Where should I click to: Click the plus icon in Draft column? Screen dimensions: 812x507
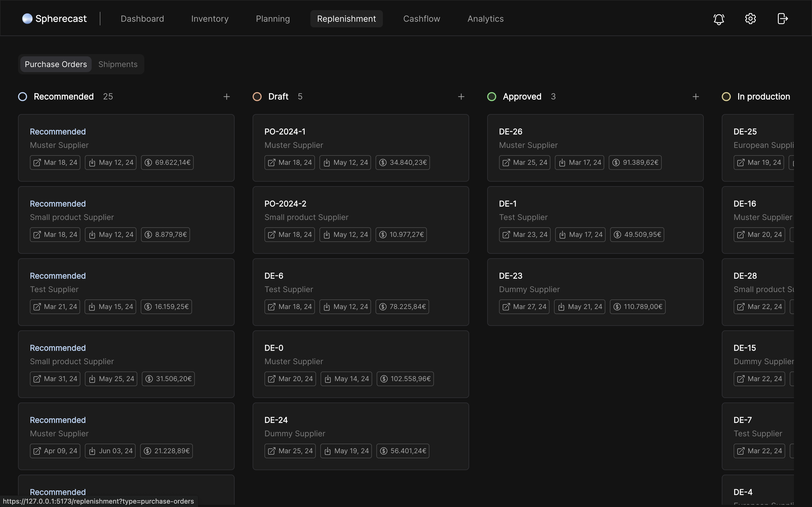(461, 97)
